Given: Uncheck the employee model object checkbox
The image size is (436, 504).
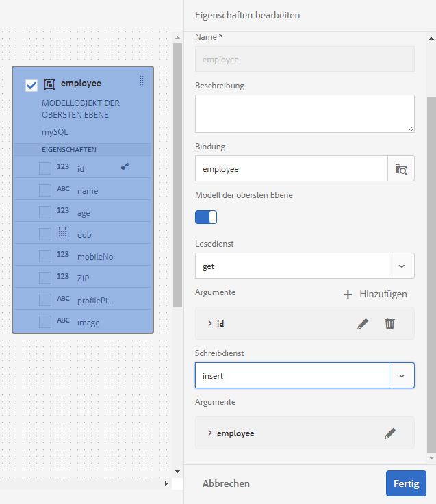Looking at the screenshot, I should point(31,85).
